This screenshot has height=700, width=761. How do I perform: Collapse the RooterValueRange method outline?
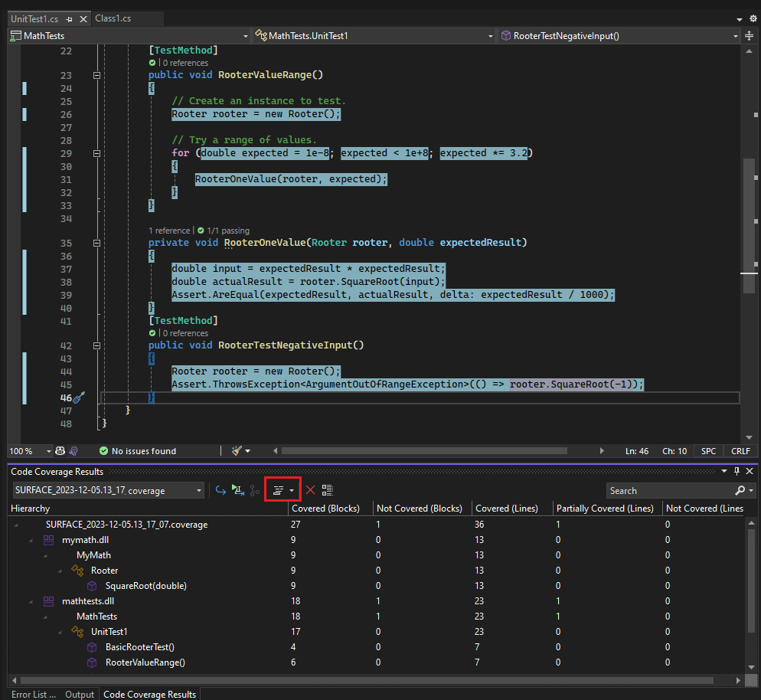pyautogui.click(x=96, y=75)
